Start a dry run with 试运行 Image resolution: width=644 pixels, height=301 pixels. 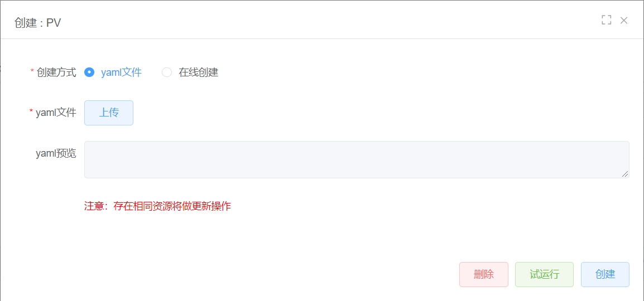point(544,274)
